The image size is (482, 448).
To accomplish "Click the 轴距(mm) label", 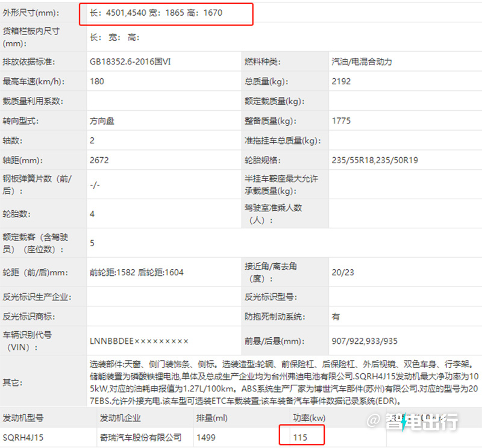I will tap(23, 160).
